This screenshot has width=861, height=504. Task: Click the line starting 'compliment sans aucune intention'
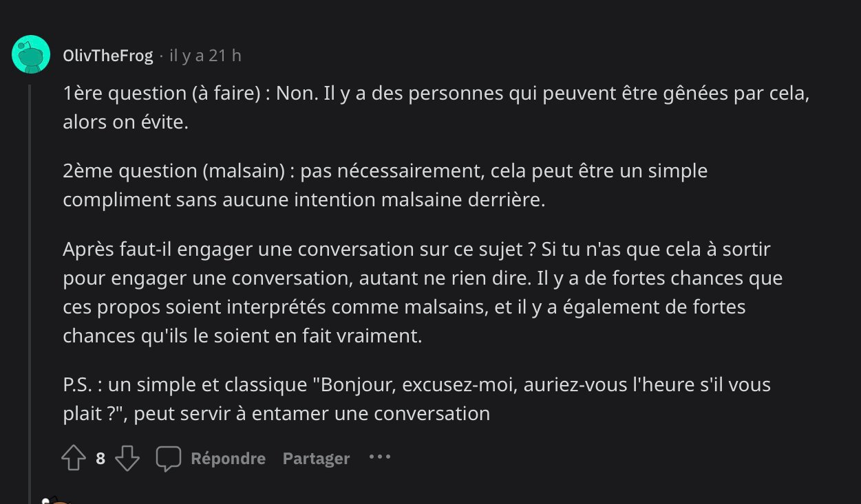coord(304,199)
